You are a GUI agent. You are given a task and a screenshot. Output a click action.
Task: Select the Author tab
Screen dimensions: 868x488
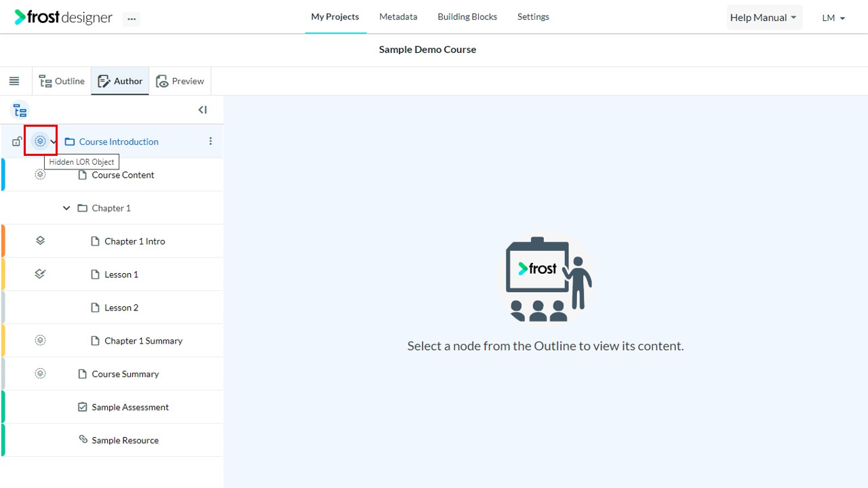click(x=120, y=81)
